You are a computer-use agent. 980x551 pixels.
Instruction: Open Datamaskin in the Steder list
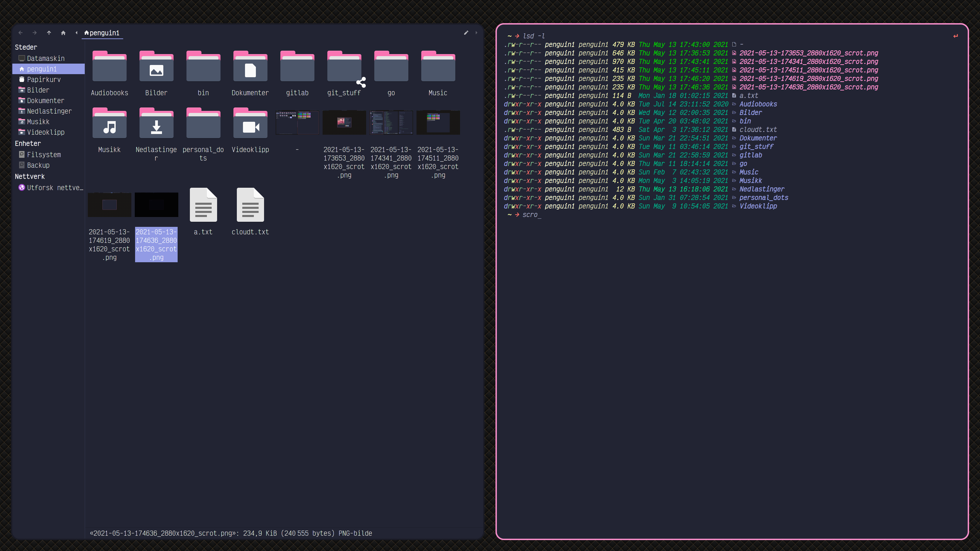[x=45, y=58]
